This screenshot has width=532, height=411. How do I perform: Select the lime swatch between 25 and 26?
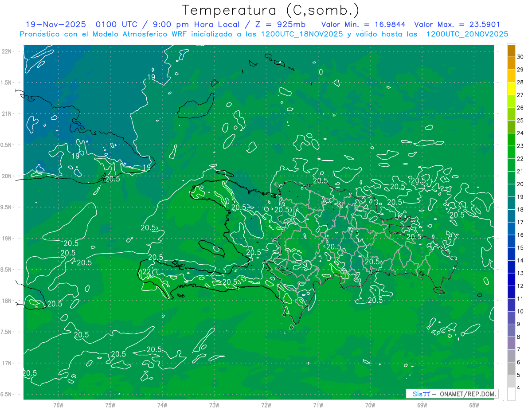click(512, 114)
